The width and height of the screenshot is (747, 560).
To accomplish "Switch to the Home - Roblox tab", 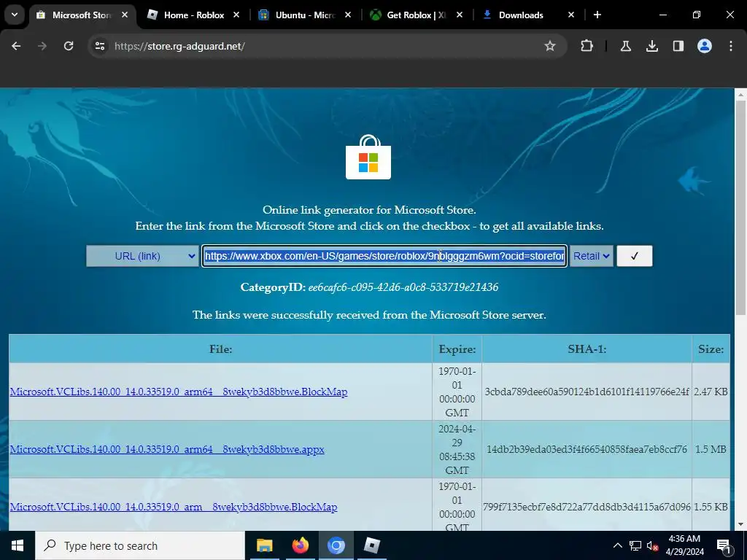I will [195, 15].
